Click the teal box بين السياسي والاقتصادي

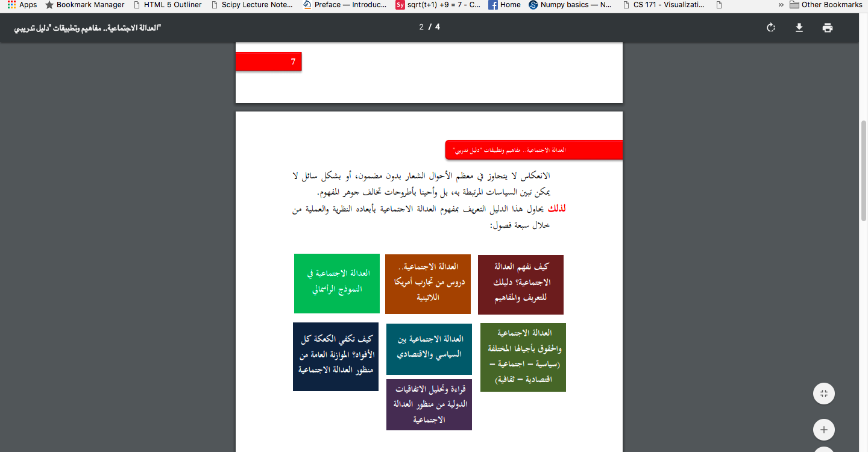point(429,349)
